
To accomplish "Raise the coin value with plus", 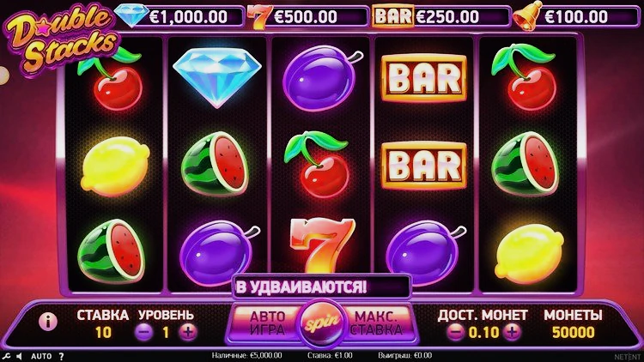I will (x=512, y=332).
